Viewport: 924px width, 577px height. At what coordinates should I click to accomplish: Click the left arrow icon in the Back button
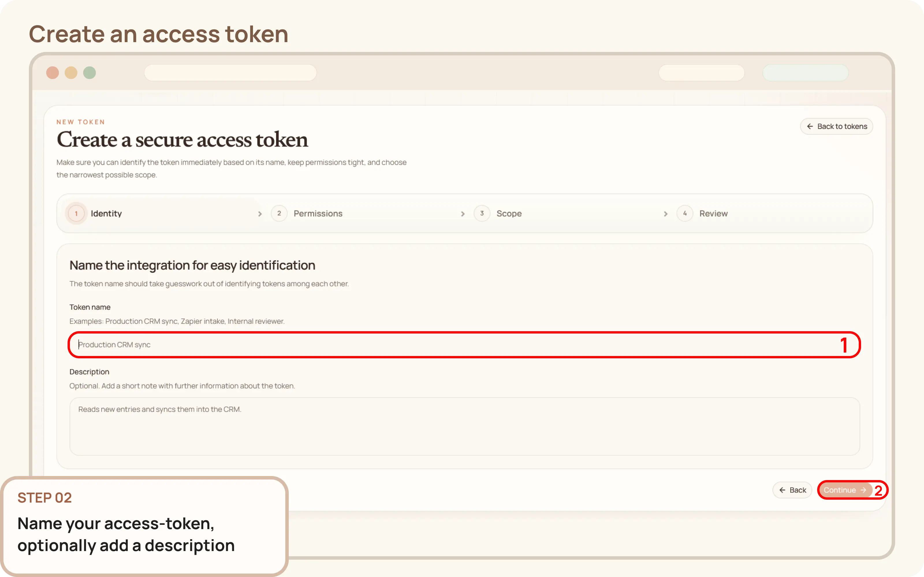(x=782, y=490)
